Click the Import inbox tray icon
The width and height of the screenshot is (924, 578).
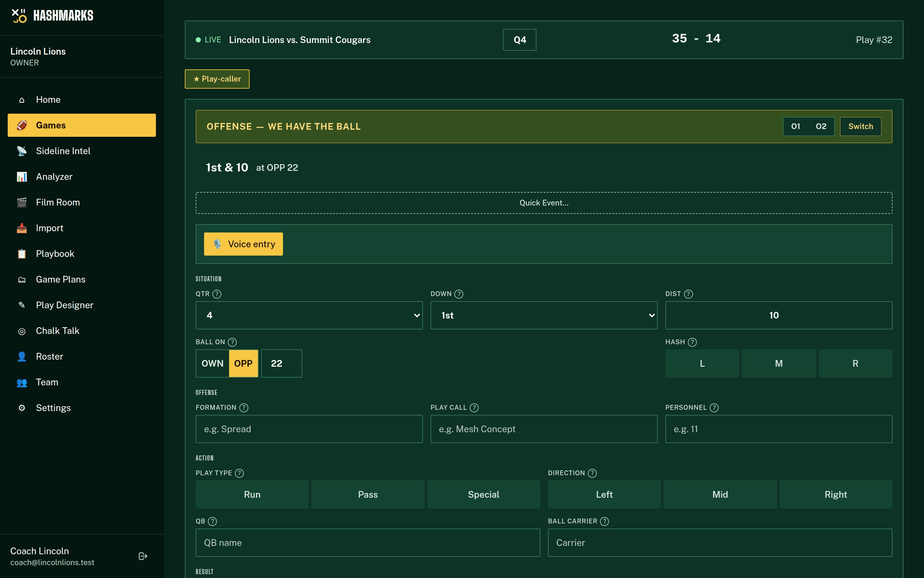pyautogui.click(x=22, y=228)
